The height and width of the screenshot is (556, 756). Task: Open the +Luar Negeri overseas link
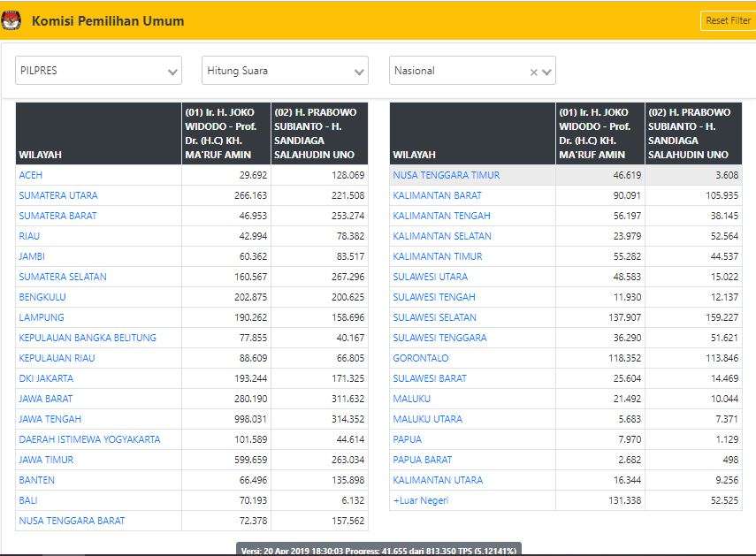[x=421, y=500]
